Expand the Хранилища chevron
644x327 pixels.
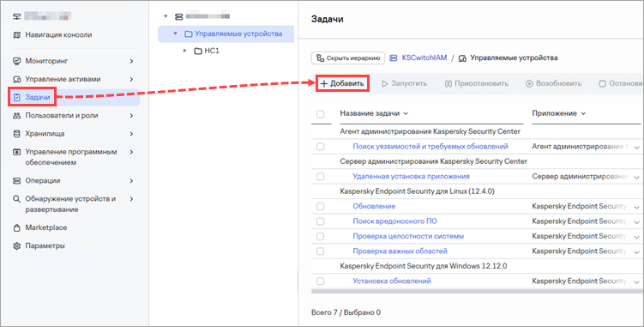coord(131,134)
